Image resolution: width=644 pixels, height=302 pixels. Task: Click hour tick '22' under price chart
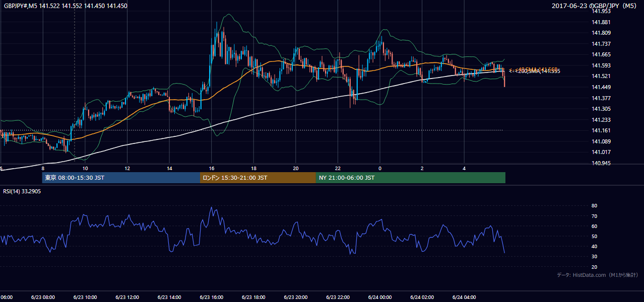tap(338, 168)
